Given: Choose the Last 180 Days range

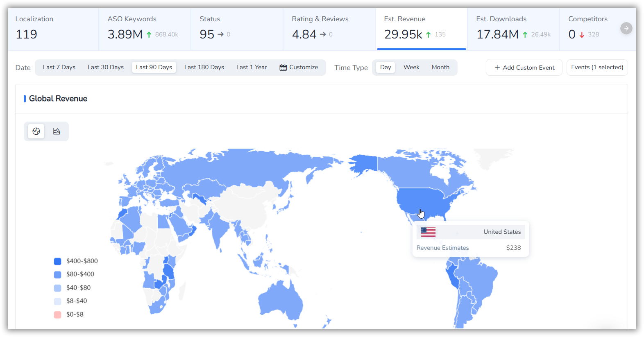Looking at the screenshot, I should pos(204,67).
